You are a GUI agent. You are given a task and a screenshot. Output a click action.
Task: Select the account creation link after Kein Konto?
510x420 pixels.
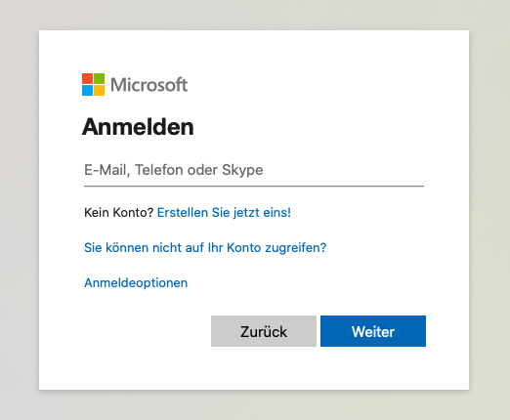tap(224, 213)
